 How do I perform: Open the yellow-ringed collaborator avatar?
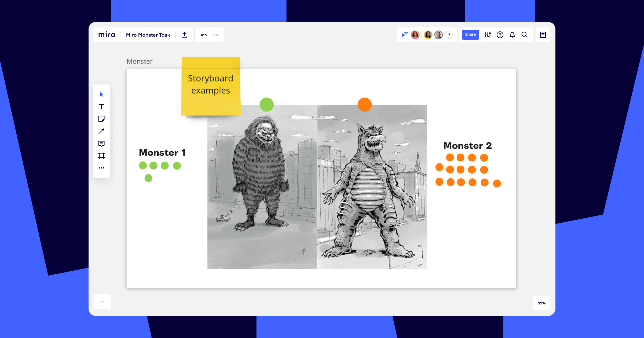428,35
